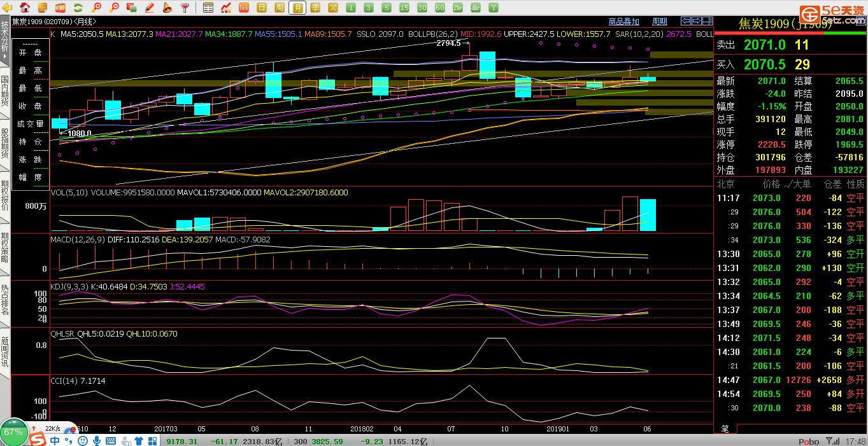Open the stacked windows icon

click(x=132, y=8)
